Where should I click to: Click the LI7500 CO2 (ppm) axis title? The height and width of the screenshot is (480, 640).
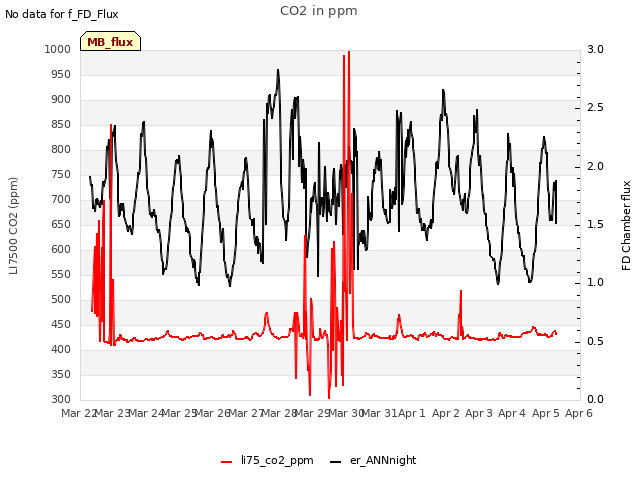point(13,226)
